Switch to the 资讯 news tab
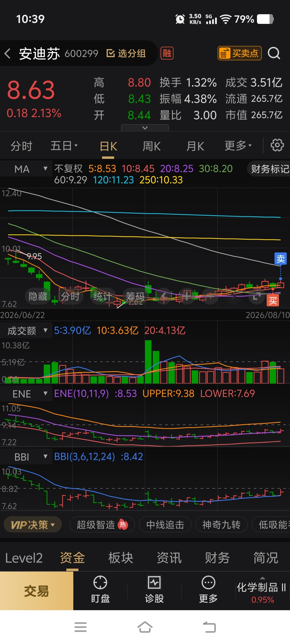 (x=169, y=558)
